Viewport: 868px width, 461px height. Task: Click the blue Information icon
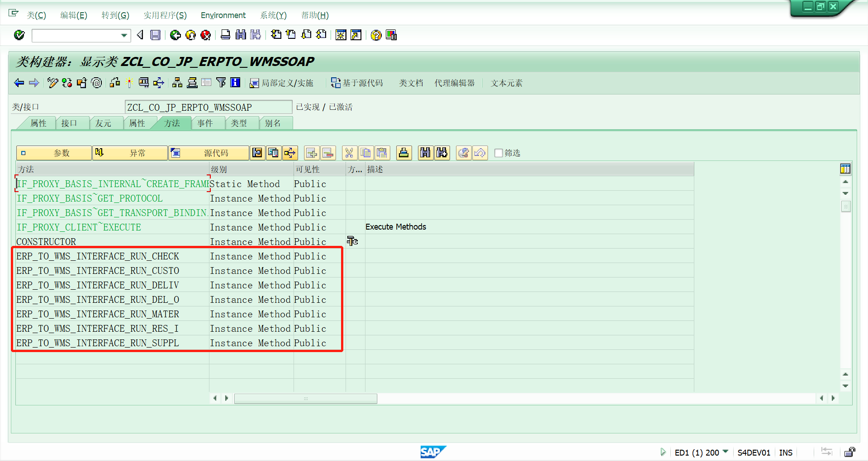coord(235,83)
